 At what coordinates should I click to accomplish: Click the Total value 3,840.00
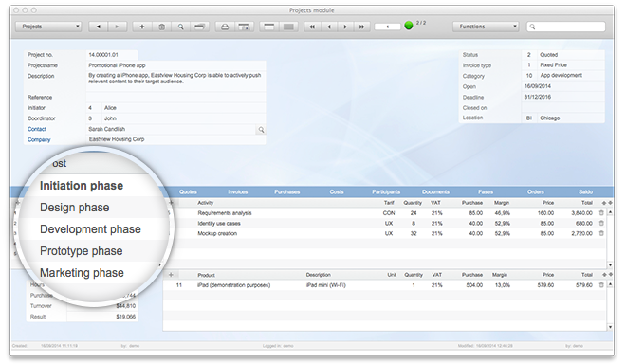[581, 213]
